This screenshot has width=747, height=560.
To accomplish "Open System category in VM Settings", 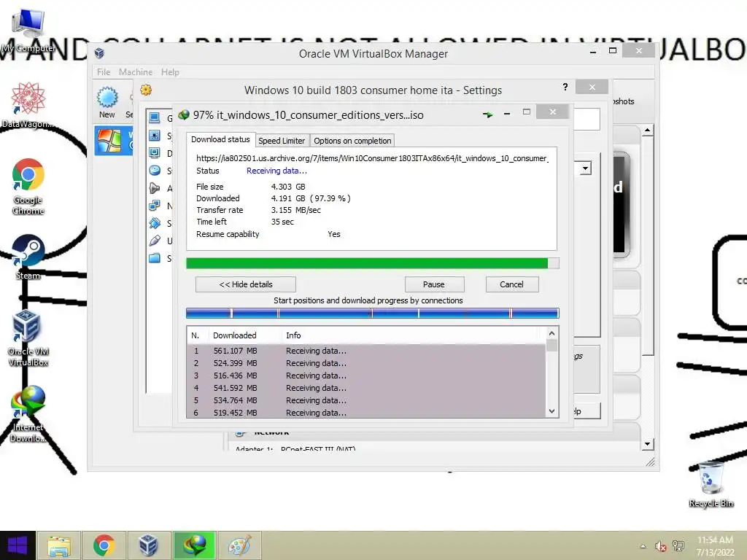I will click(x=160, y=136).
